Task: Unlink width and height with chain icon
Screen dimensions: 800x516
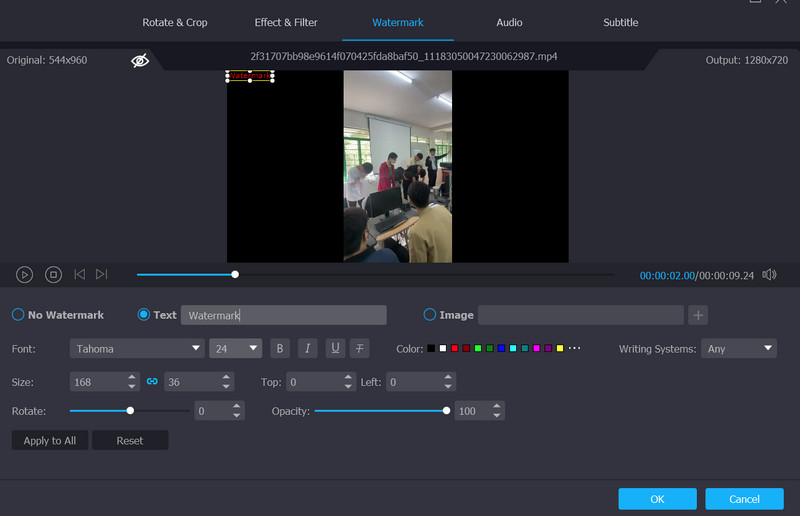Action: tap(153, 382)
